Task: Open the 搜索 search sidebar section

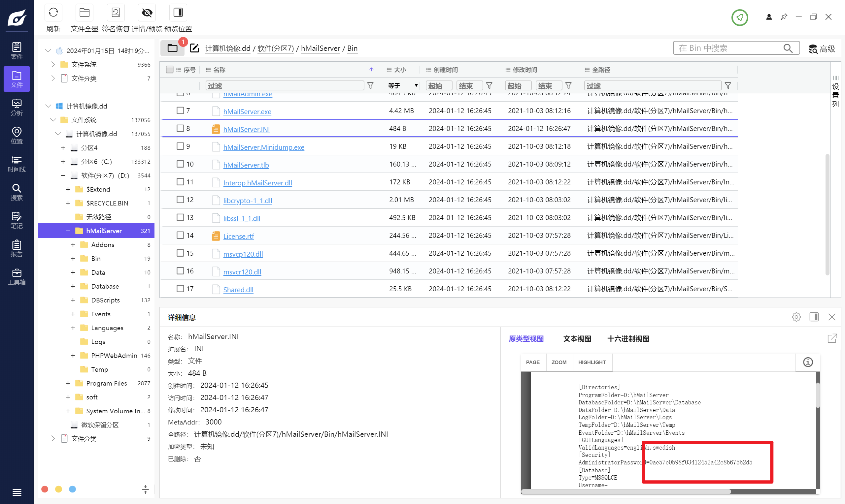Action: coord(17,192)
